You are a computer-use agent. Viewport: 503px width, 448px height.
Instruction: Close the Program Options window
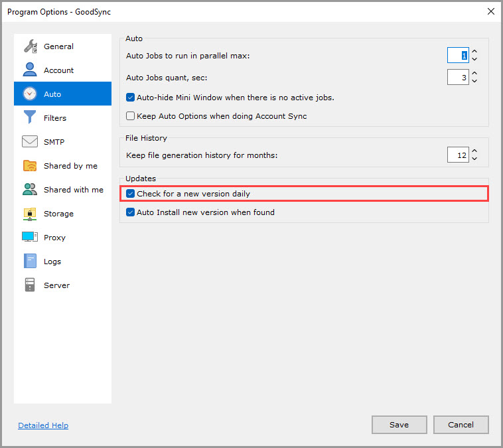click(x=490, y=11)
